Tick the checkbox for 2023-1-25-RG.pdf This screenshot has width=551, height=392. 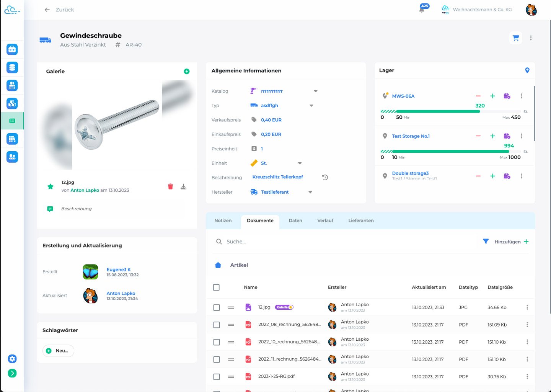pos(217,377)
